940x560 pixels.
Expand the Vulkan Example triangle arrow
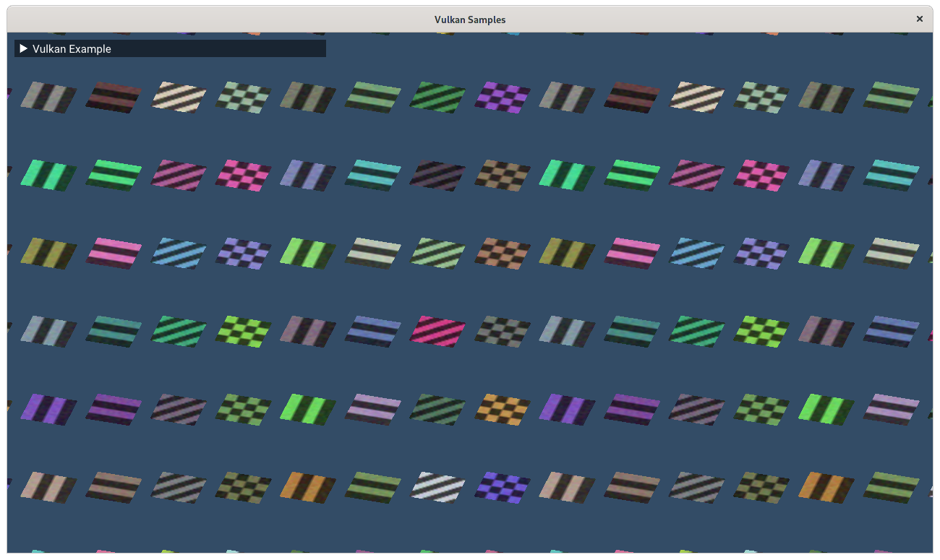[24, 48]
